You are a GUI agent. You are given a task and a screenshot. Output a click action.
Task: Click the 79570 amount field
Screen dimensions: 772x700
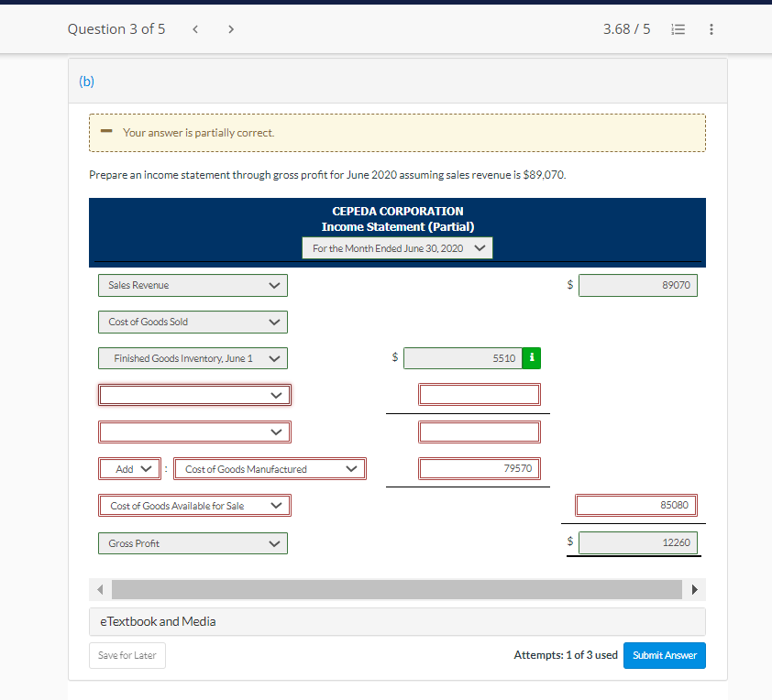[480, 468]
